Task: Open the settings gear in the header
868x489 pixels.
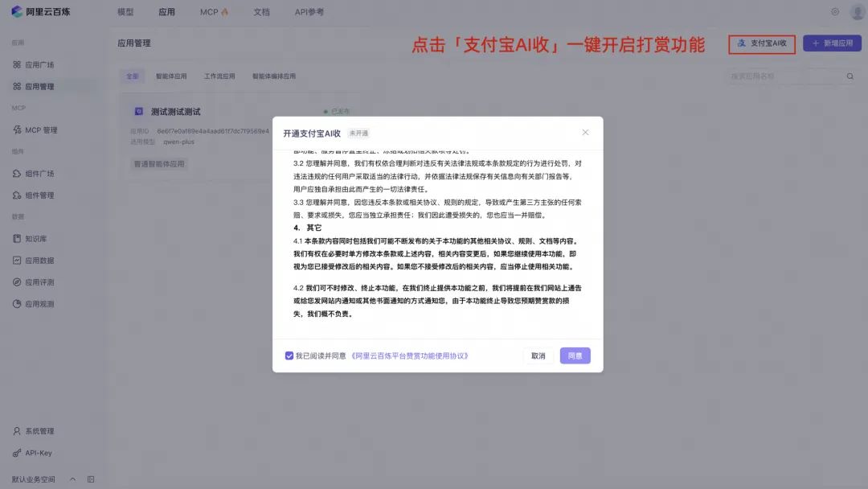Action: [834, 12]
